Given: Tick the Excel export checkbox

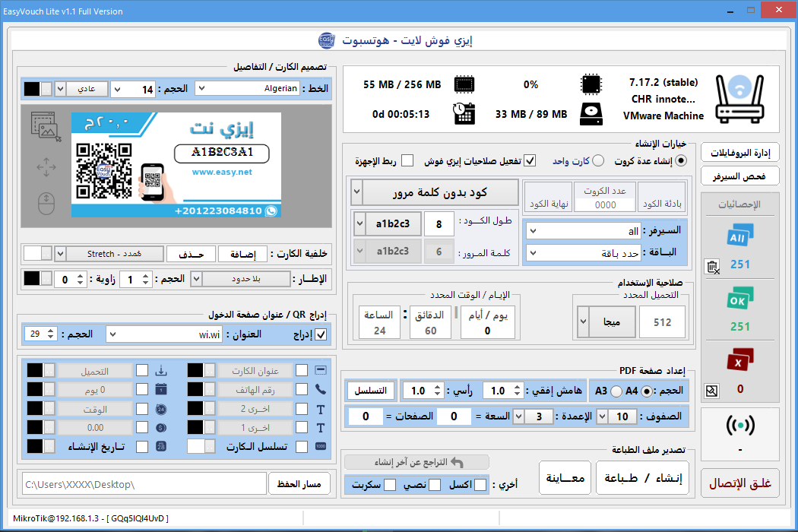Looking at the screenshot, I should (x=480, y=484).
